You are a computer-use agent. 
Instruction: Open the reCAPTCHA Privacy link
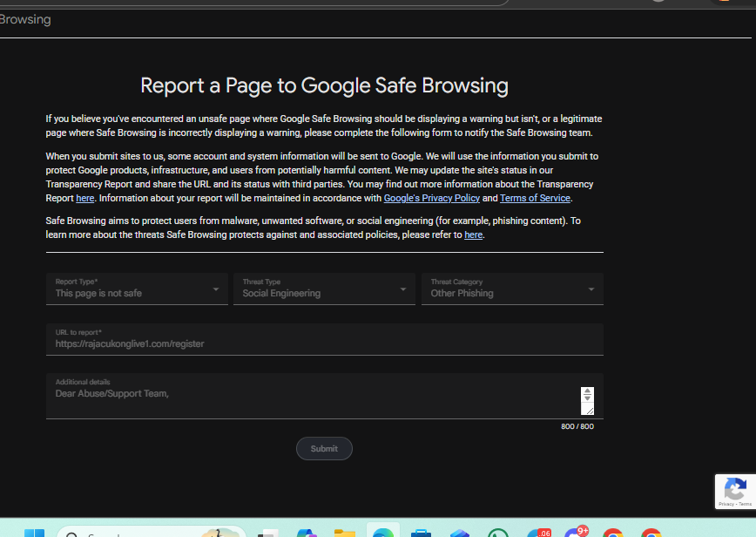click(726, 504)
